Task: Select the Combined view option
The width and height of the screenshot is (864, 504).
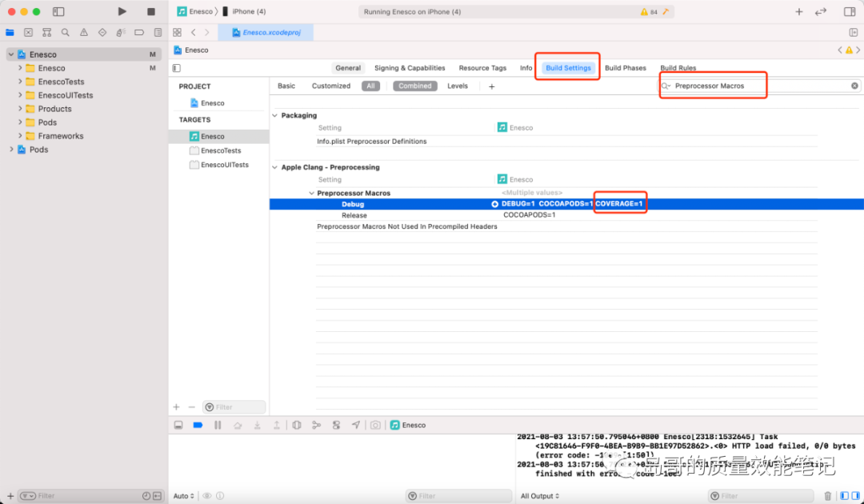Action: pos(415,86)
